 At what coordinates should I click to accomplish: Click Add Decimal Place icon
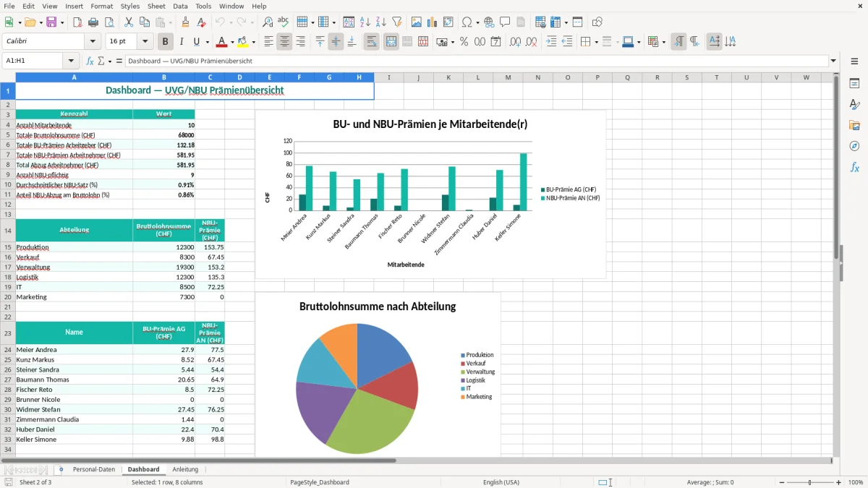click(x=515, y=42)
